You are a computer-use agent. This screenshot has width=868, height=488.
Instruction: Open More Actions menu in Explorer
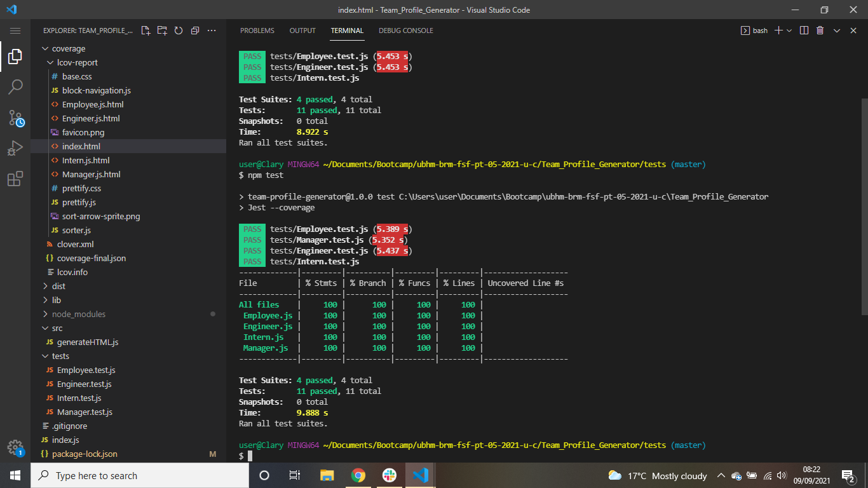pyautogui.click(x=211, y=30)
